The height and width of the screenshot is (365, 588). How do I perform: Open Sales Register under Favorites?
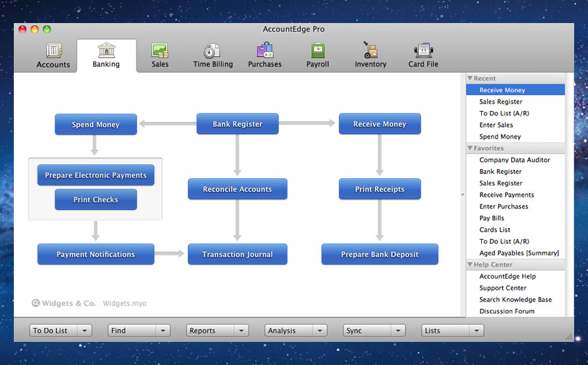pos(515,183)
